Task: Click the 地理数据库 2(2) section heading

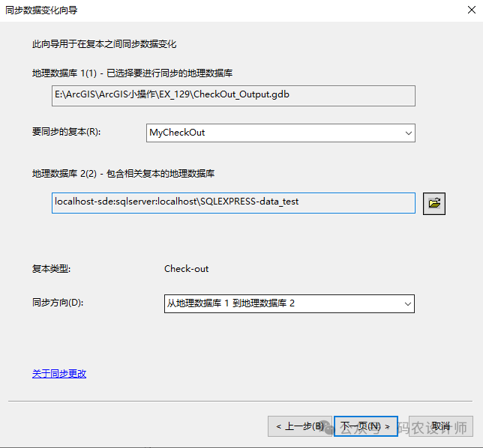Action: coord(123,174)
